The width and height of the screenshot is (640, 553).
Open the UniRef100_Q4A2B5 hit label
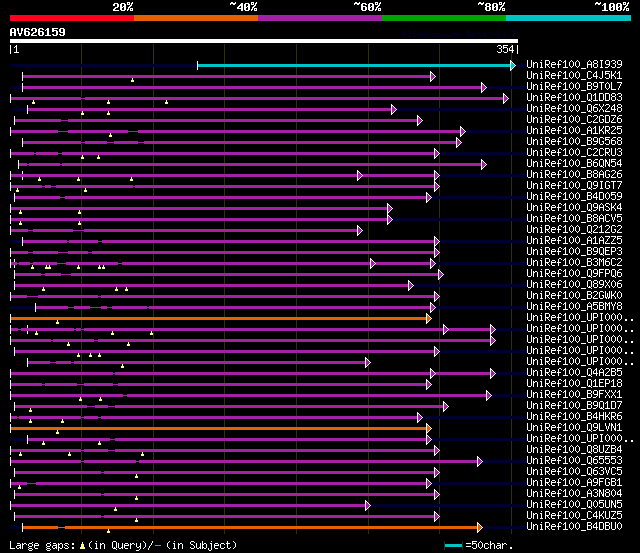[x=574, y=373]
